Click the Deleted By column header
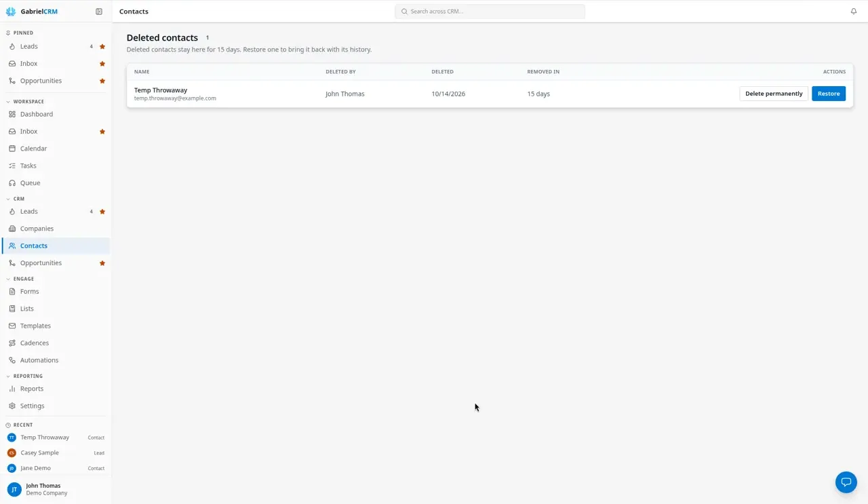Screen dimensions: 868x504 pyautogui.click(x=340, y=72)
